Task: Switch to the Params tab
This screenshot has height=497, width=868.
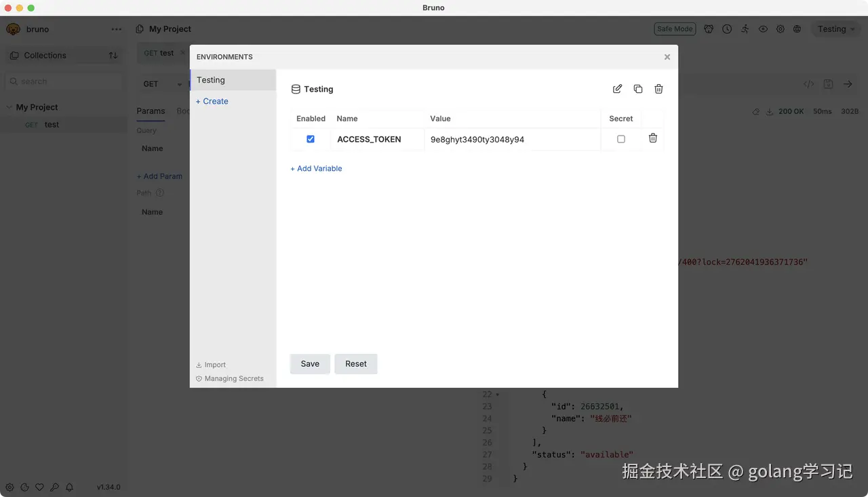Action: (151, 111)
